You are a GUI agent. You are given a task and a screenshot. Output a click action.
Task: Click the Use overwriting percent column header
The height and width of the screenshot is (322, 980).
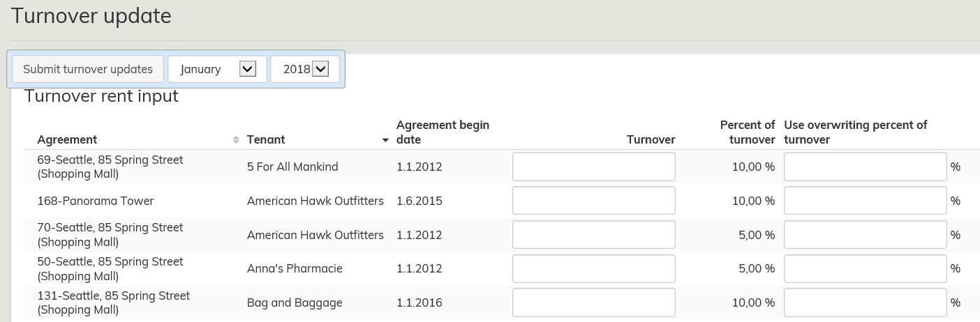point(855,132)
